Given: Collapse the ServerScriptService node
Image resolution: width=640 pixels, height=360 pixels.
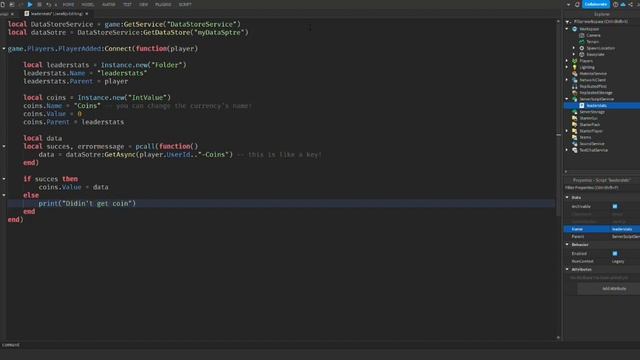Looking at the screenshot, I should (x=567, y=99).
